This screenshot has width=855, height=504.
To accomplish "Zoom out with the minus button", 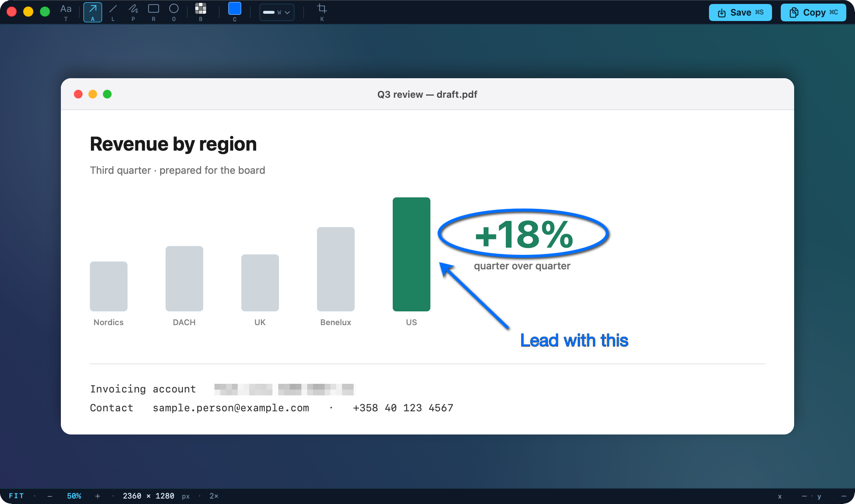I will (50, 496).
